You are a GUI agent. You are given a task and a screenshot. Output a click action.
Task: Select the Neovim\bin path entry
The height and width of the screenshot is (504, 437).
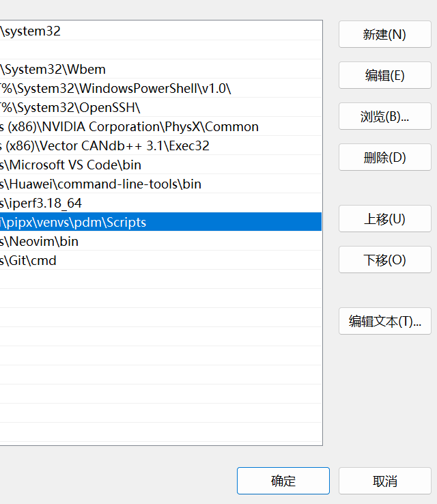click(x=160, y=241)
